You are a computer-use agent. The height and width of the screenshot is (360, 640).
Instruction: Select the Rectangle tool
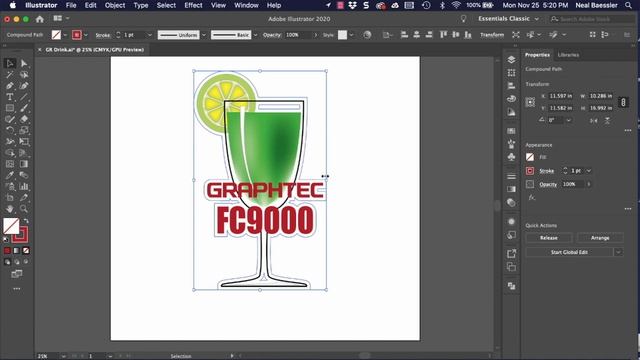coord(10,108)
